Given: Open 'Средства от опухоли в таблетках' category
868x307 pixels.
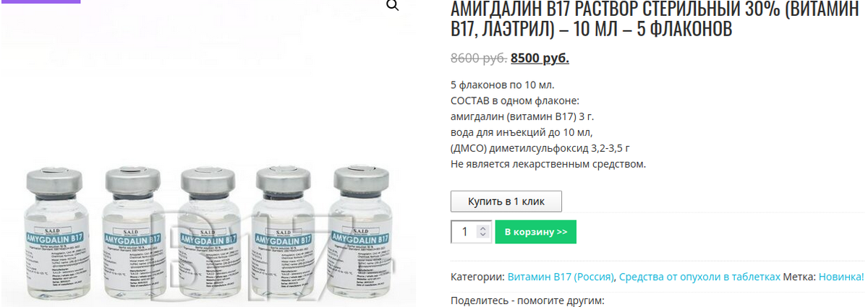Looking at the screenshot, I should pos(699,277).
